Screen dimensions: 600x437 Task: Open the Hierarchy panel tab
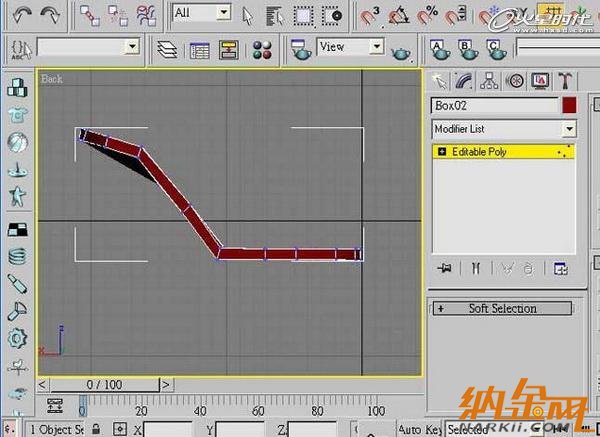pyautogui.click(x=491, y=81)
